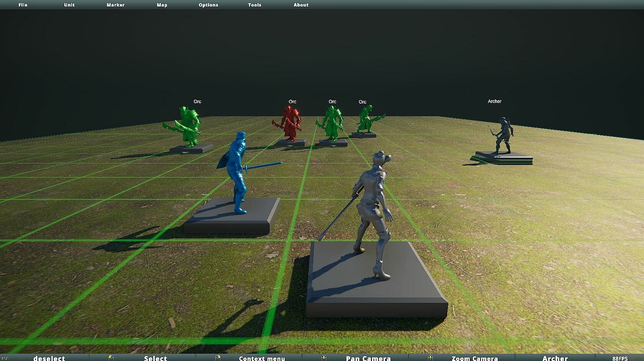Image resolution: width=644 pixels, height=361 pixels.
Task: Click the Orc label above the red orc
Action: coord(292,102)
